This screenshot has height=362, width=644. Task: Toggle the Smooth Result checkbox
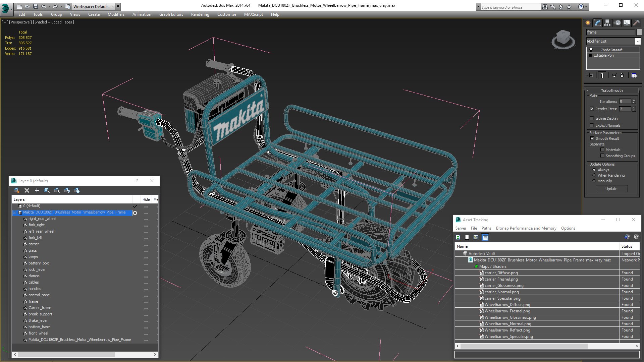click(x=592, y=138)
